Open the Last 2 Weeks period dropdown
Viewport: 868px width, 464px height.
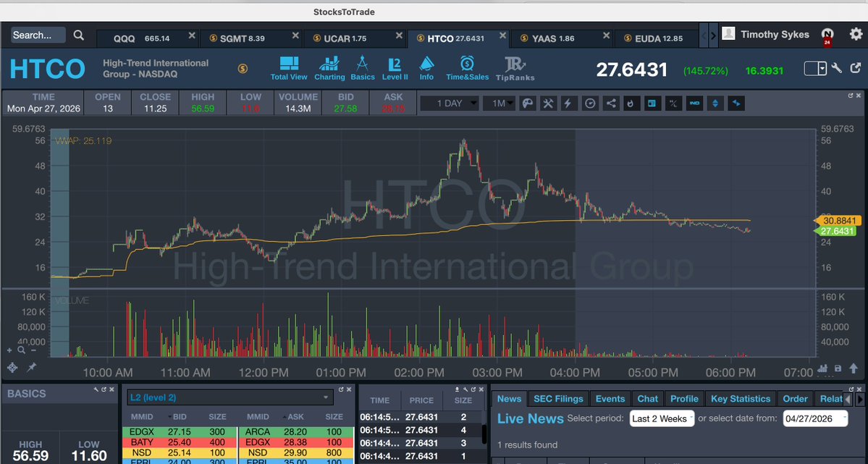tap(662, 418)
